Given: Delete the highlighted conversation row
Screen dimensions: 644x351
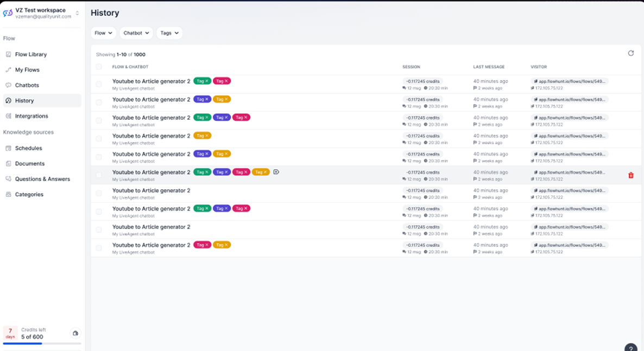Looking at the screenshot, I should (630, 175).
